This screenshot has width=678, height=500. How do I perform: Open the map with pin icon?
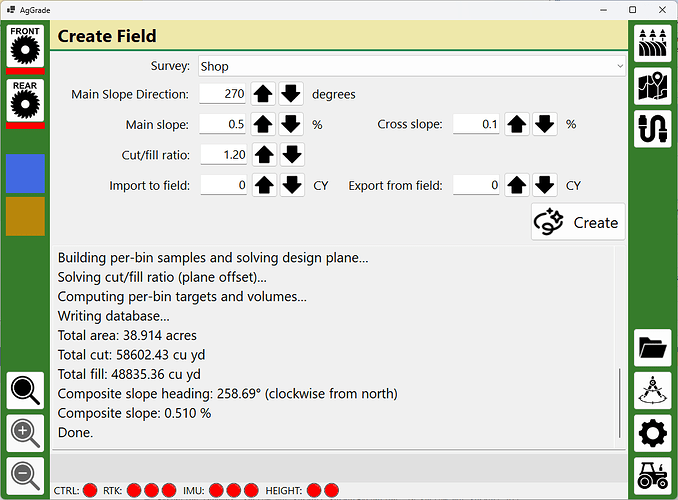point(652,86)
